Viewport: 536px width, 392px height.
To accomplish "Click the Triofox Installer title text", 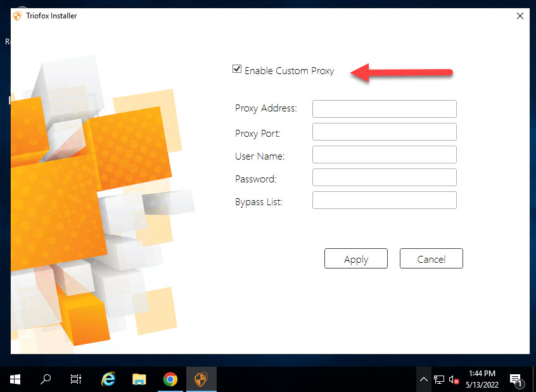I will click(51, 16).
